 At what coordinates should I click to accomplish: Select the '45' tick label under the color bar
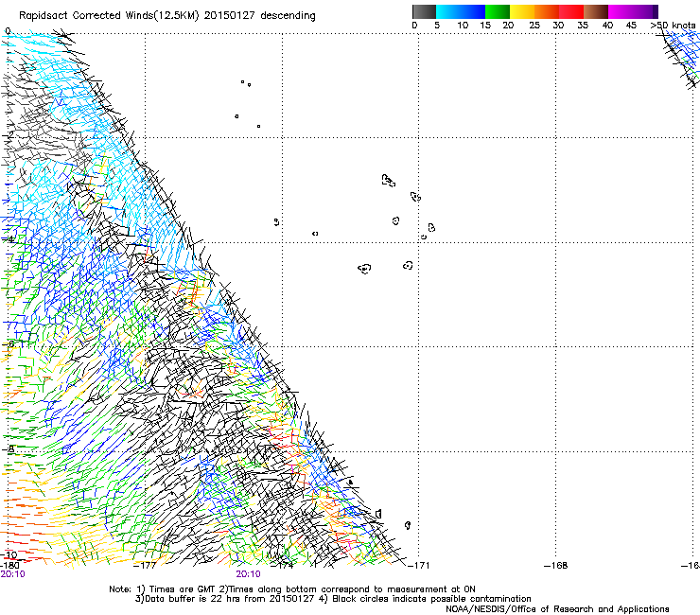631,25
